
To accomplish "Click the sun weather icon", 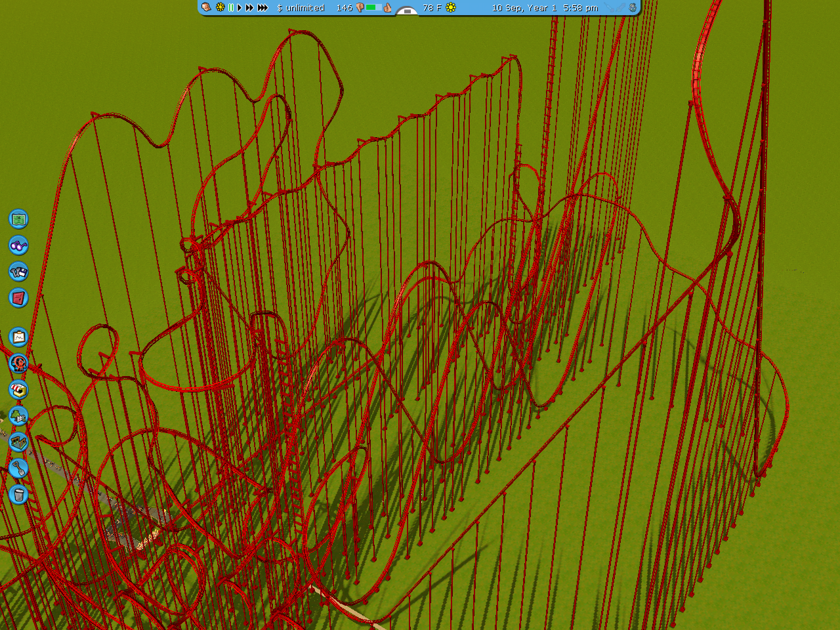I will (x=451, y=8).
